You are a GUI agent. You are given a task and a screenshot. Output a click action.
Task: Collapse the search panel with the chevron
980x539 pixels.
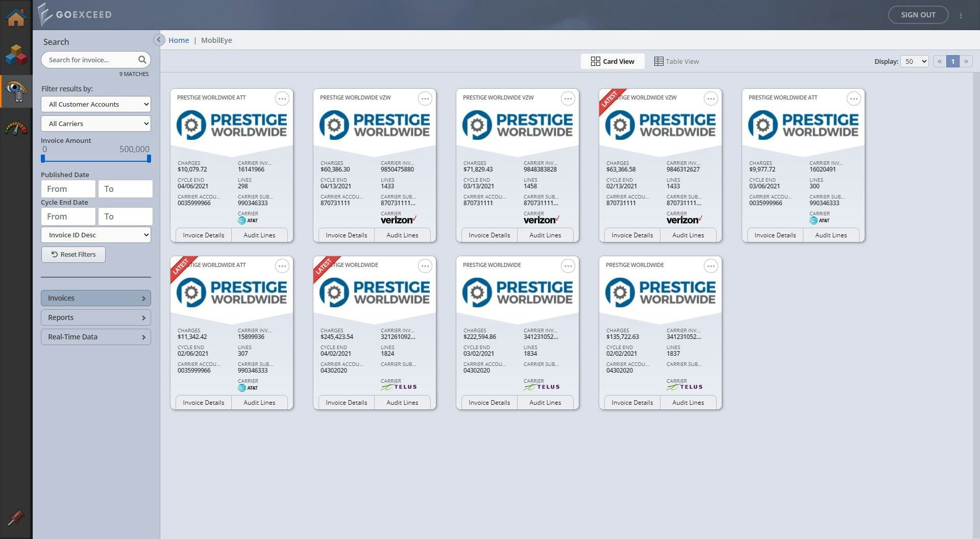pyautogui.click(x=159, y=40)
